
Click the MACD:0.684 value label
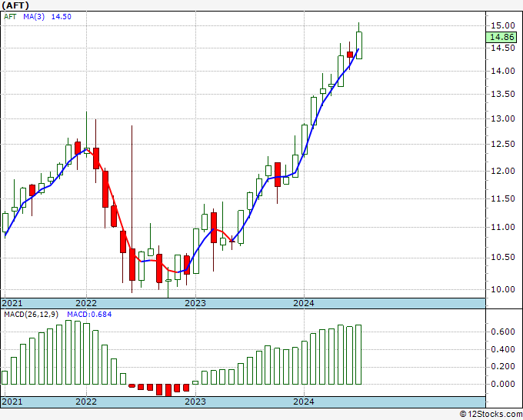(x=89, y=315)
